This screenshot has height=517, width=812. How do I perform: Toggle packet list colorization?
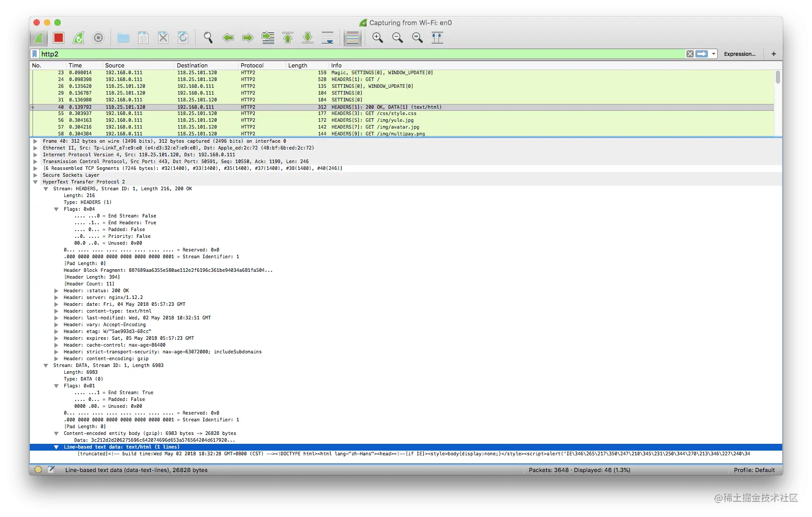(x=353, y=38)
